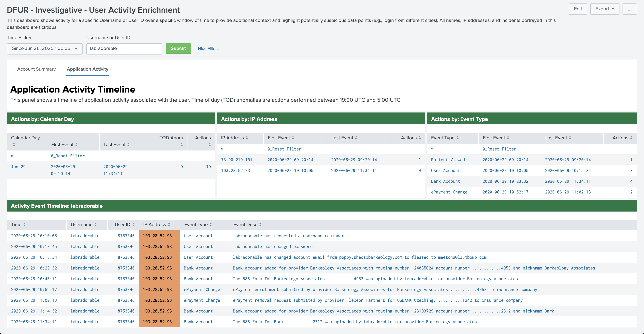Open the 588 Form for Bark description
Viewport: 644px width, 334px height.
(355, 322)
